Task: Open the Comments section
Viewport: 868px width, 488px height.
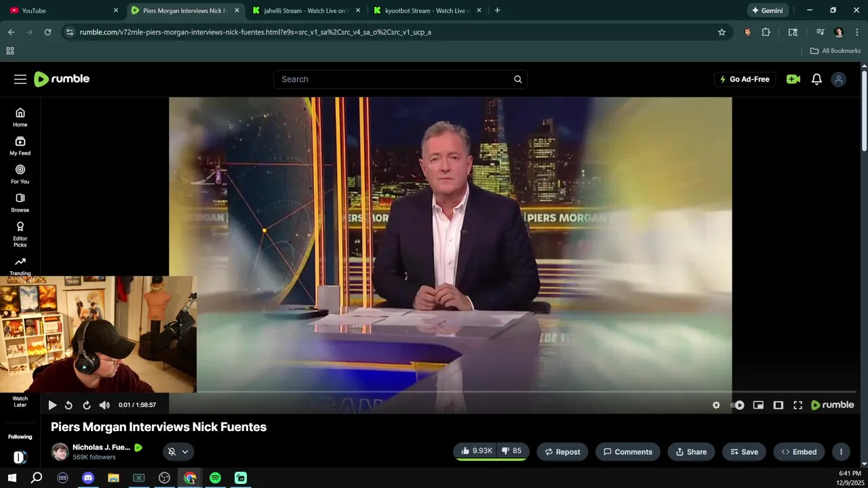Action: click(x=628, y=452)
